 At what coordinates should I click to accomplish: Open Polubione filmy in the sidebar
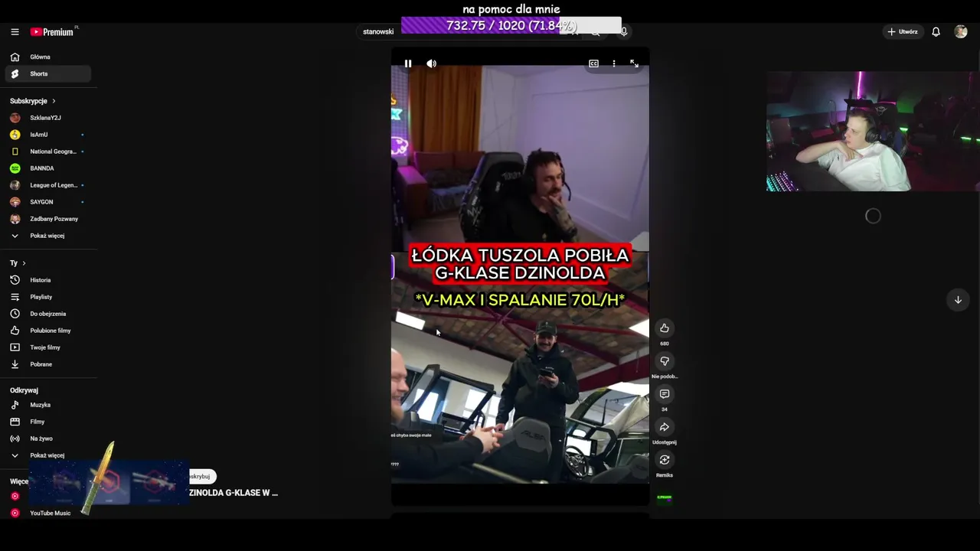click(47, 331)
